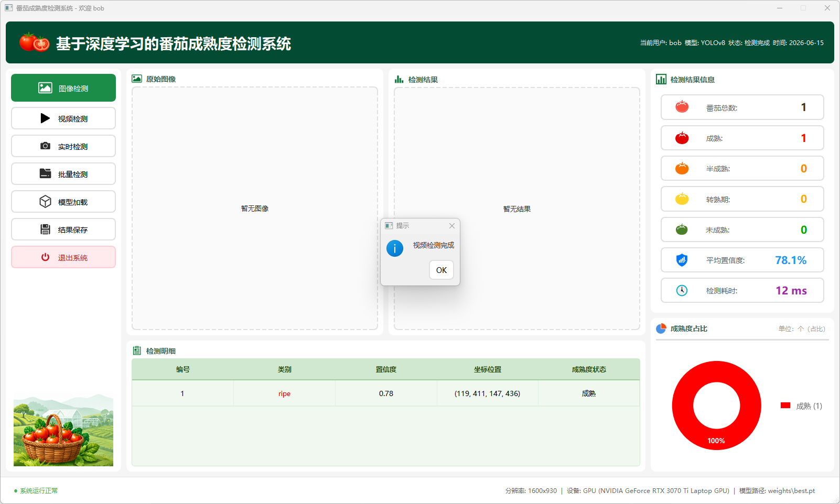Viewport: 840px width, 504px height.
Task: Click 退出系统 to exit the system
Action: pos(63,257)
